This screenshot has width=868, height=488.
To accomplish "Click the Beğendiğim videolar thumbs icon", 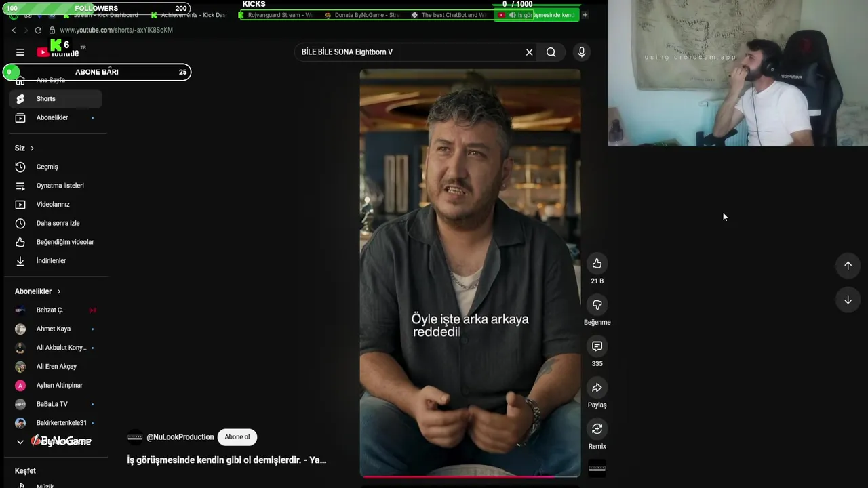I will pyautogui.click(x=20, y=242).
